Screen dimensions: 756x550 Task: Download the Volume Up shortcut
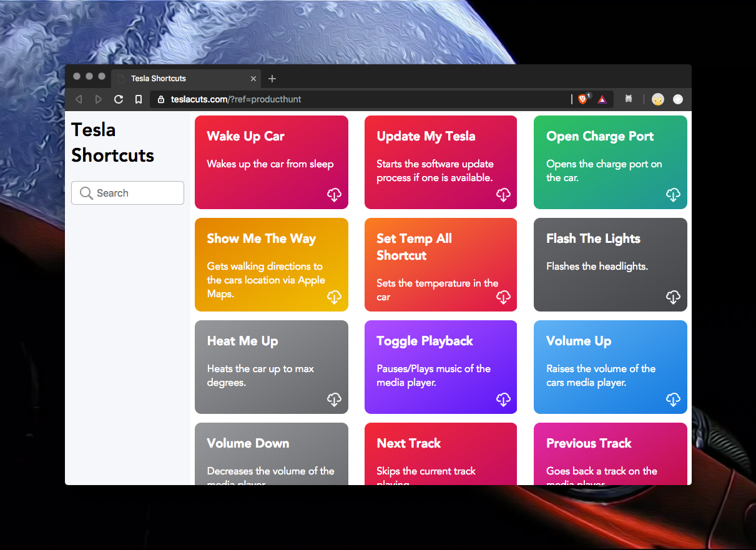tap(673, 400)
